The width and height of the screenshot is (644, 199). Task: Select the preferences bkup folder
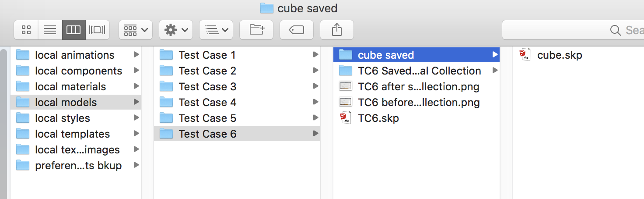[76, 165]
